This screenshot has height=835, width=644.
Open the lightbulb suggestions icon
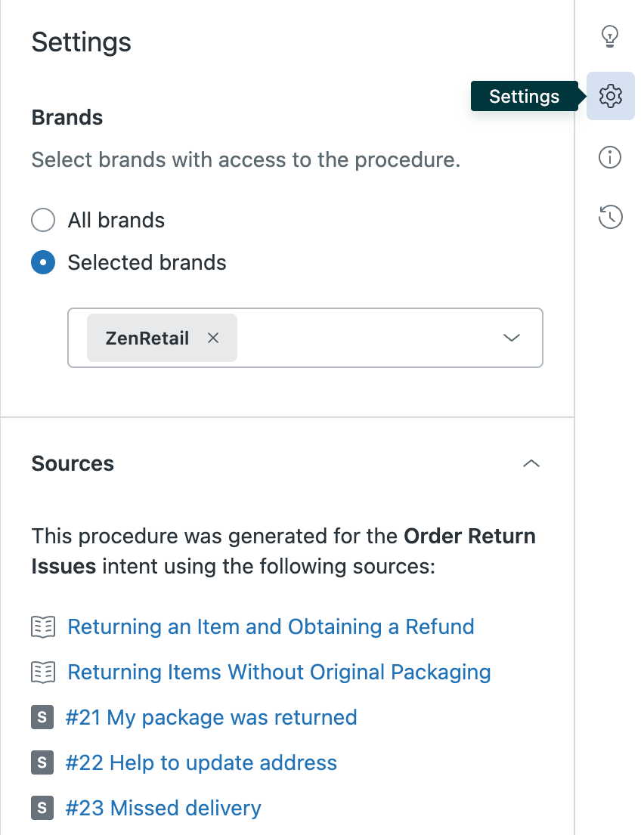pos(610,36)
